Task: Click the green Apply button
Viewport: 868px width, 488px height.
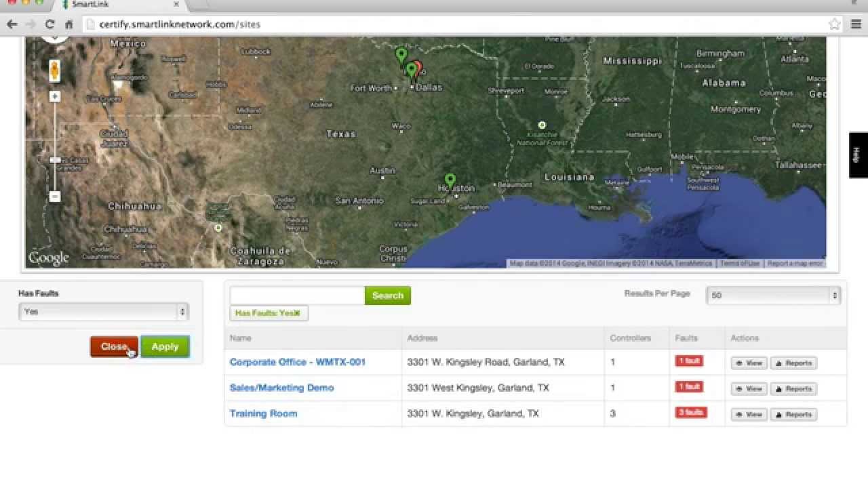Action: point(165,346)
